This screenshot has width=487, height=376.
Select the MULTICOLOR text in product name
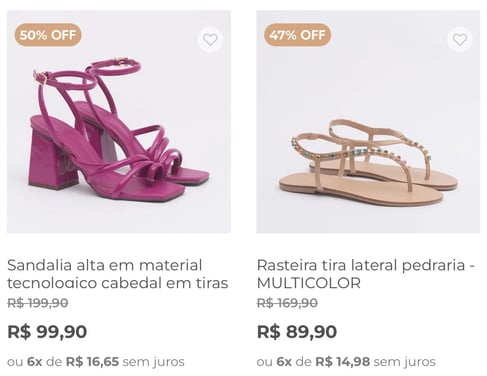pyautogui.click(x=309, y=283)
